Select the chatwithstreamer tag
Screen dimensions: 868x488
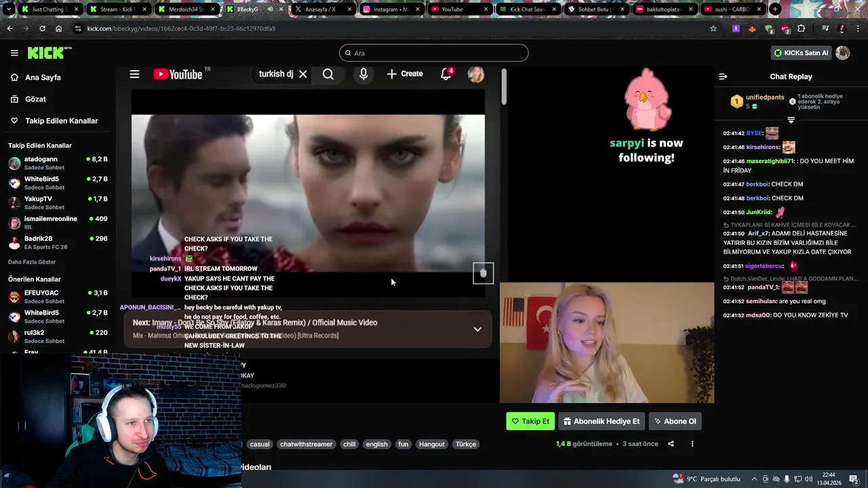(307, 444)
